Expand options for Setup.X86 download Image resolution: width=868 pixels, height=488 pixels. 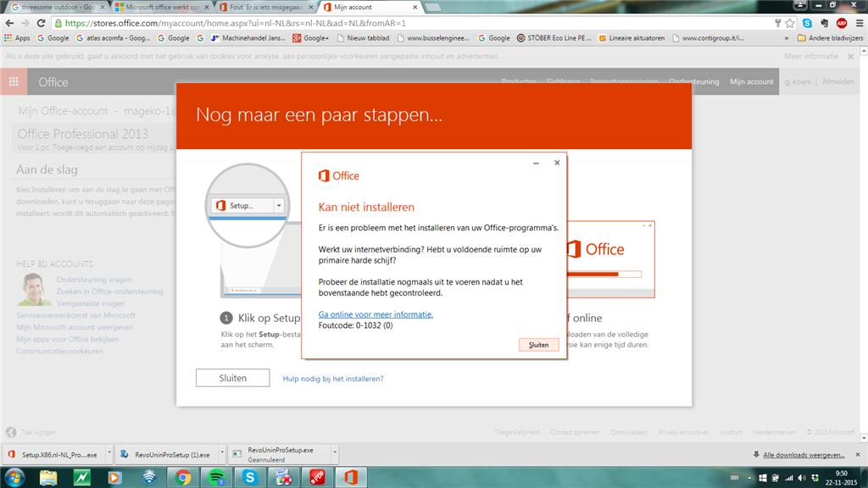tap(109, 454)
